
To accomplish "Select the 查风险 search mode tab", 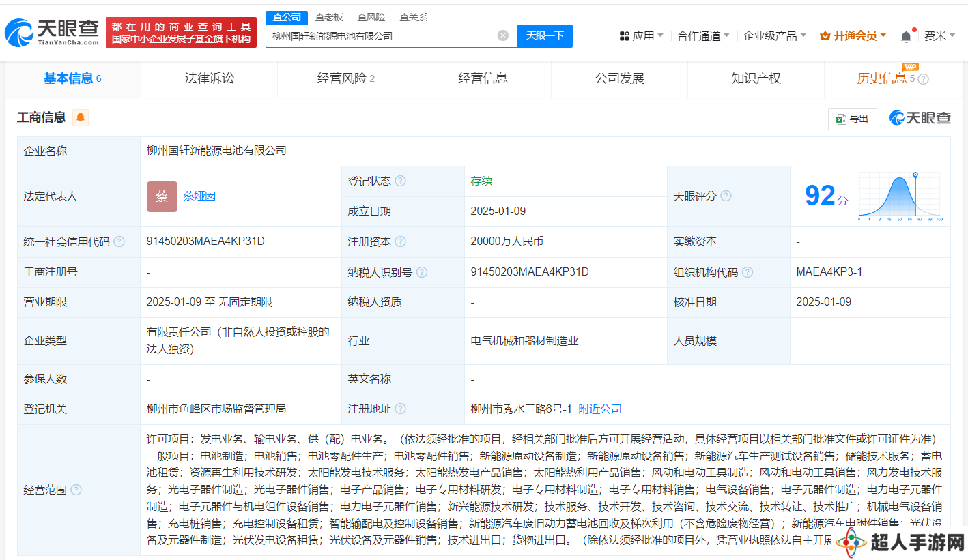I will click(x=371, y=17).
